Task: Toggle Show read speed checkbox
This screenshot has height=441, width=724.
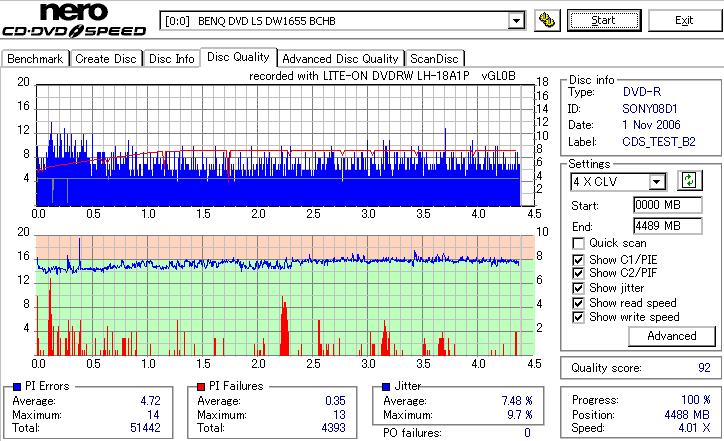Action: click(x=578, y=303)
